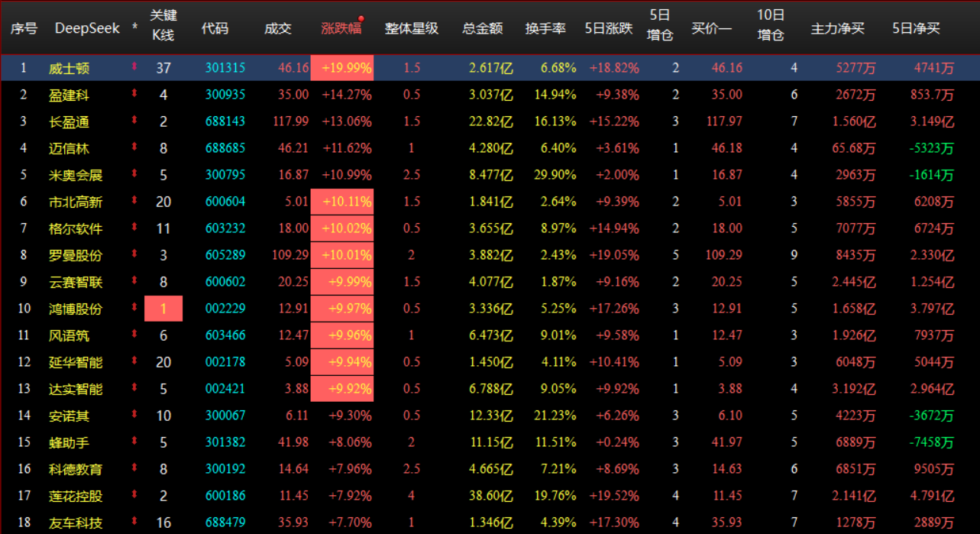Click the red marker icon in 盈建科 row
Screen dimensions: 980x534
(134, 94)
